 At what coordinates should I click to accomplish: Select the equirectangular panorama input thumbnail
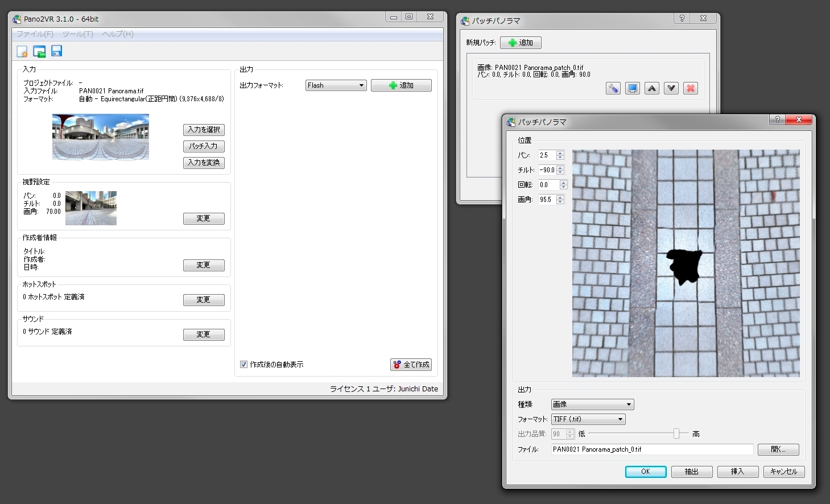point(100,137)
